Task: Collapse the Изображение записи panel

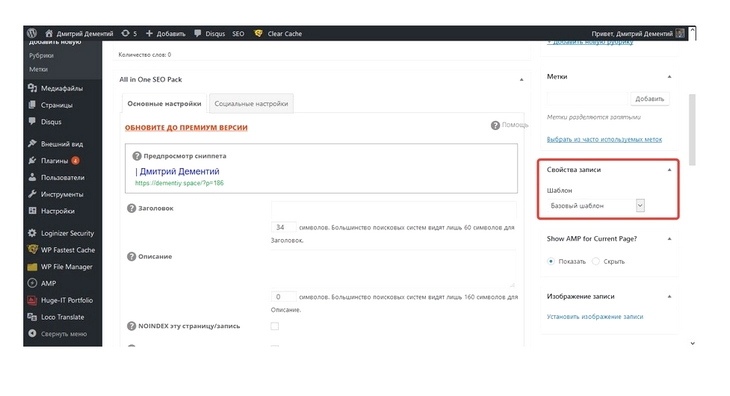Action: tap(669, 296)
